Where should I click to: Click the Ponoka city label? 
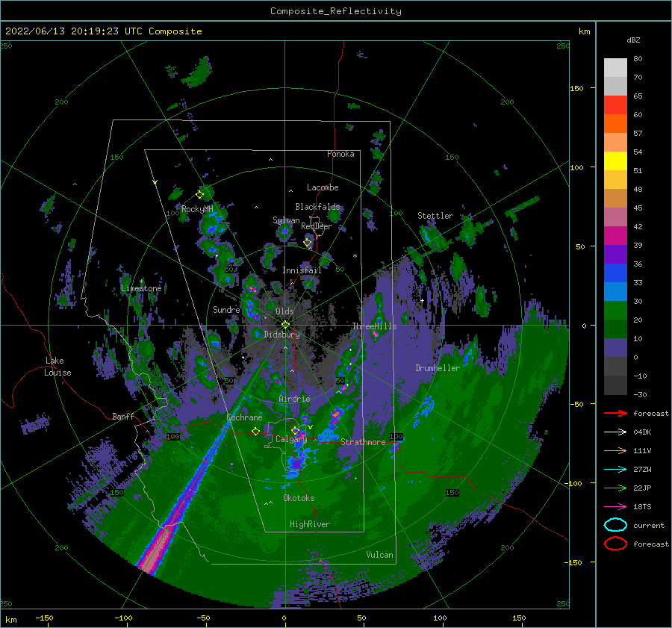(340, 154)
